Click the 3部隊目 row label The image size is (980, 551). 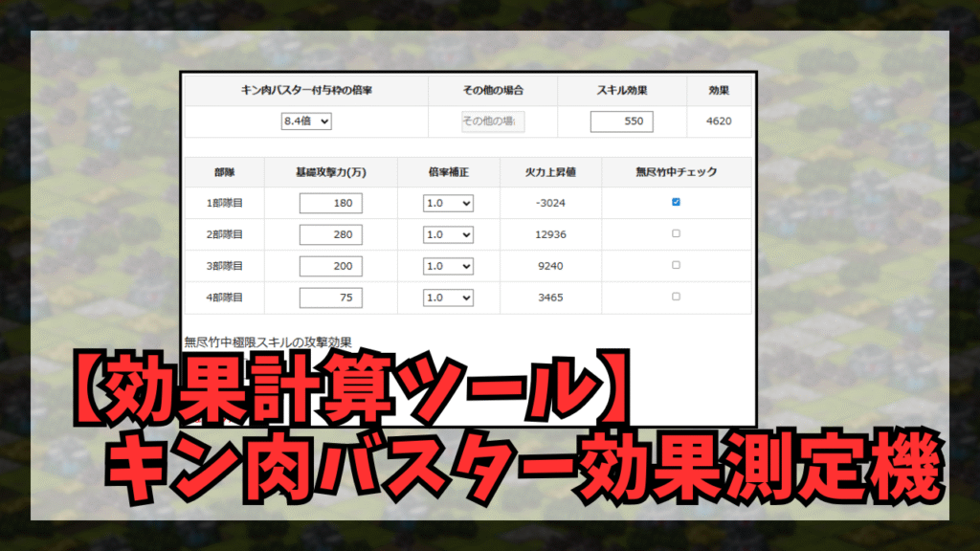point(224,266)
